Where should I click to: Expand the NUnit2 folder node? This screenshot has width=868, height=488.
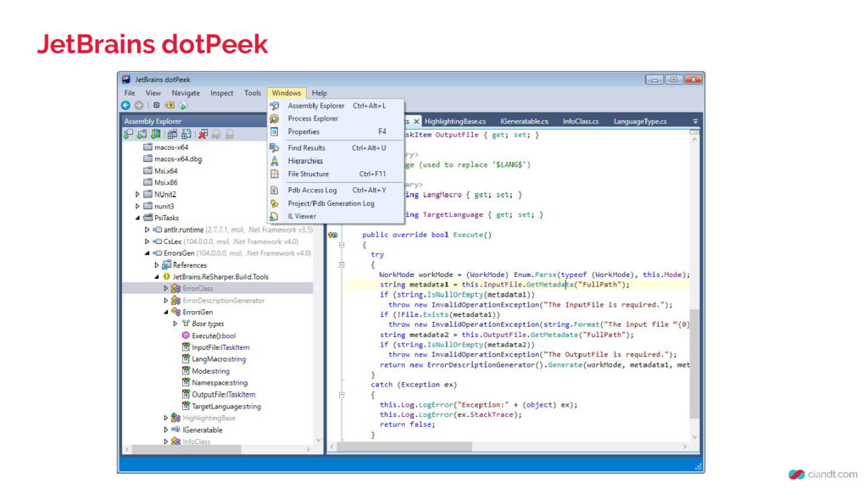(x=138, y=194)
